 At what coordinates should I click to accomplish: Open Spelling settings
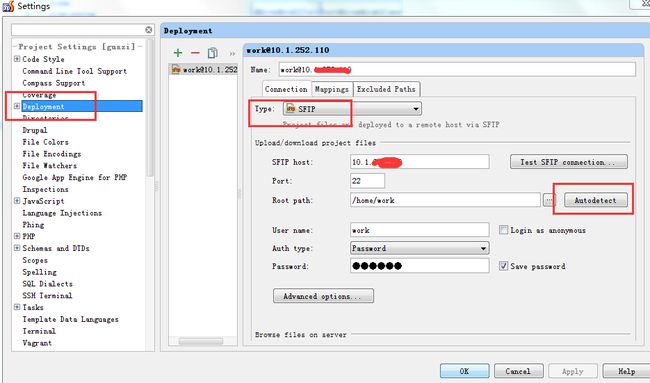pyautogui.click(x=39, y=272)
